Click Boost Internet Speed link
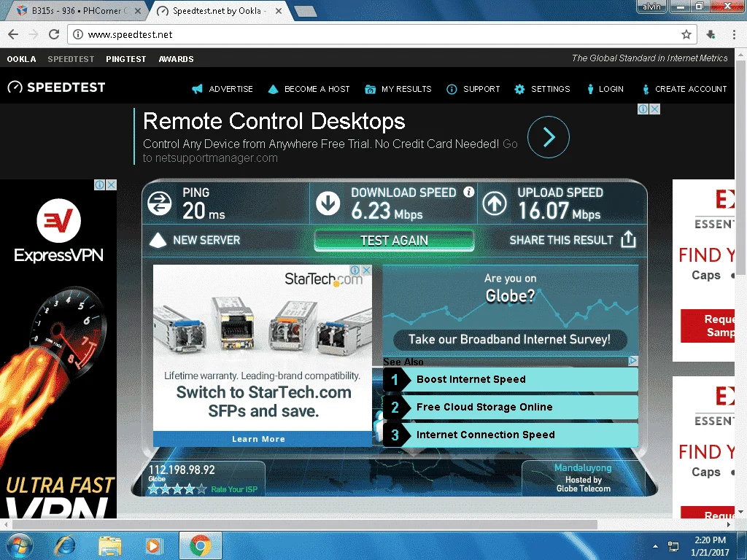747x560 pixels. coord(510,379)
